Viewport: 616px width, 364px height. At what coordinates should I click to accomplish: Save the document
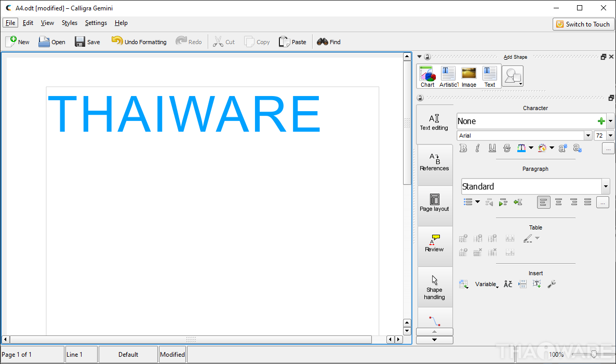[x=87, y=42]
